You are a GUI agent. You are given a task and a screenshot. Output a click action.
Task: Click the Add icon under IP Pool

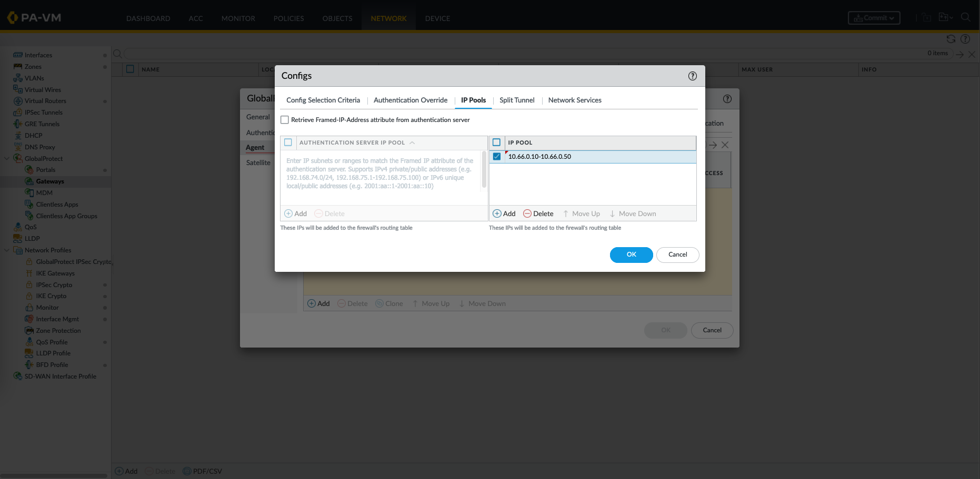(x=497, y=213)
